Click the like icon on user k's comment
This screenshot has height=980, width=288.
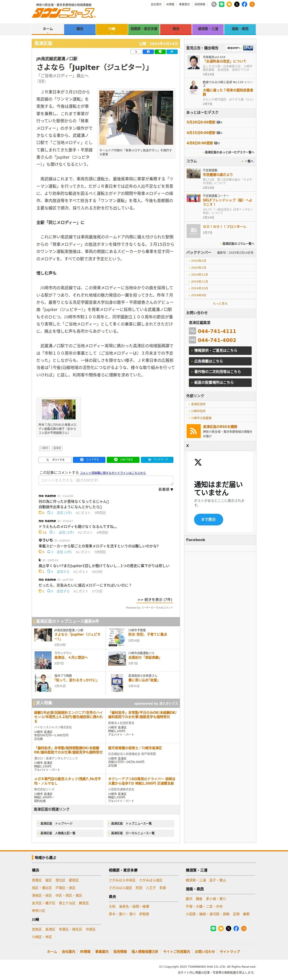pyautogui.click(x=40, y=571)
